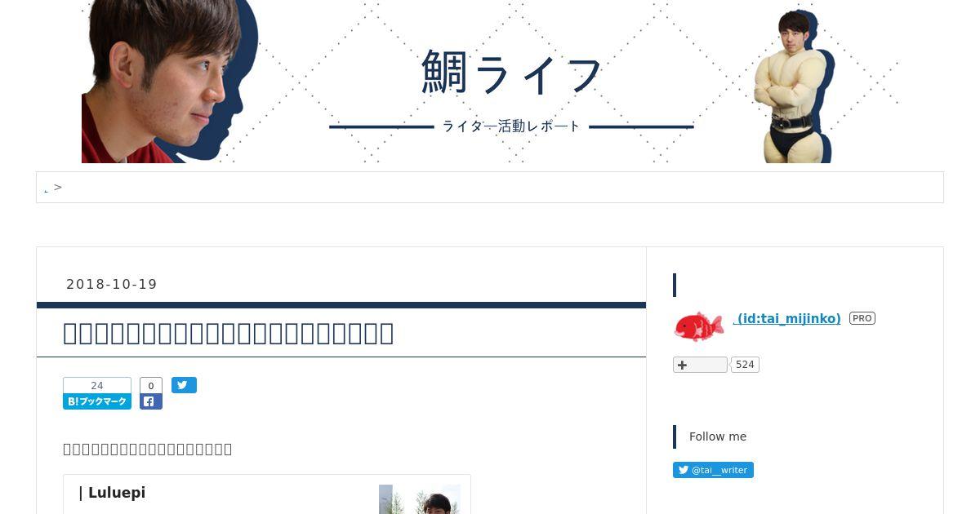The image size is (980, 514).
Task: Click the Twitter share bird icon
Action: tap(184, 385)
